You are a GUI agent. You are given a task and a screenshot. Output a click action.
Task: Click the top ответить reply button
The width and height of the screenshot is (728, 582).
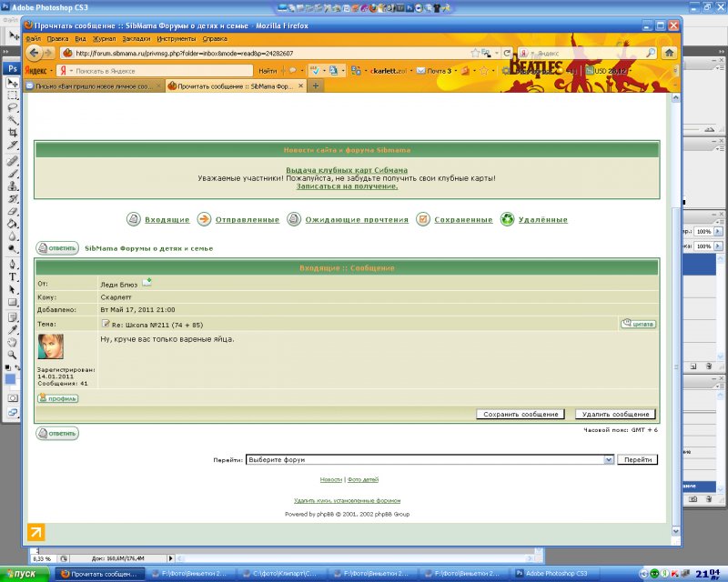point(57,248)
